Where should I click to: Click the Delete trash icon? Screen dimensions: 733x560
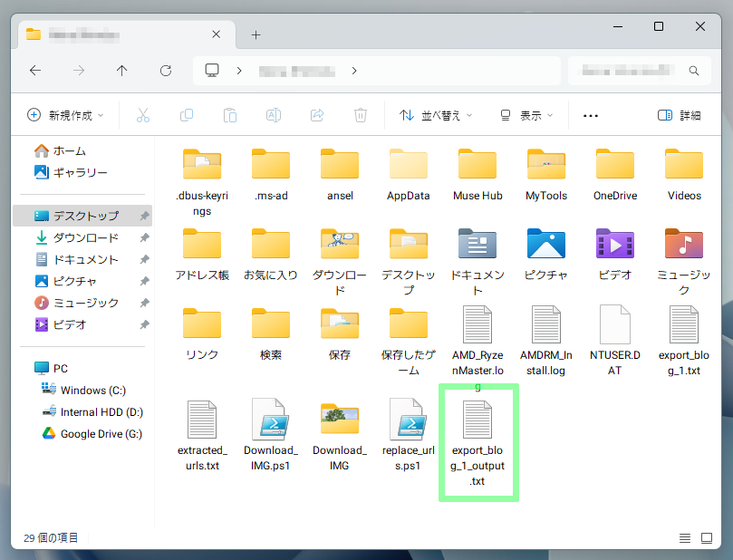pos(361,115)
